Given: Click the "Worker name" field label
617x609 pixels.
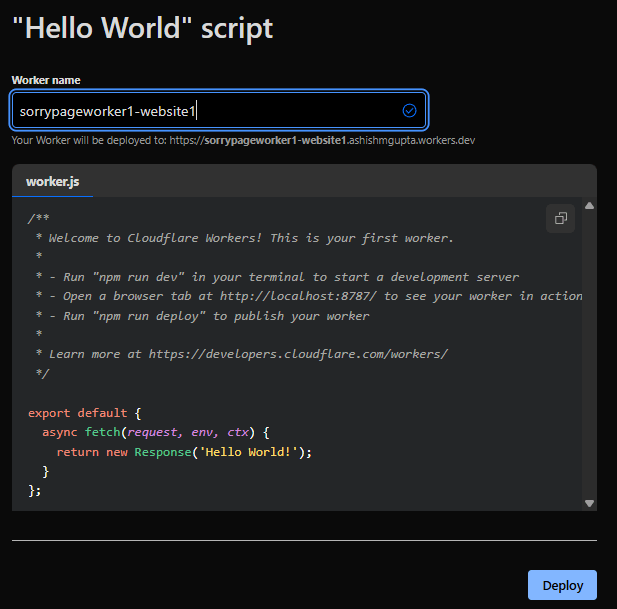Looking at the screenshot, I should (46, 80).
